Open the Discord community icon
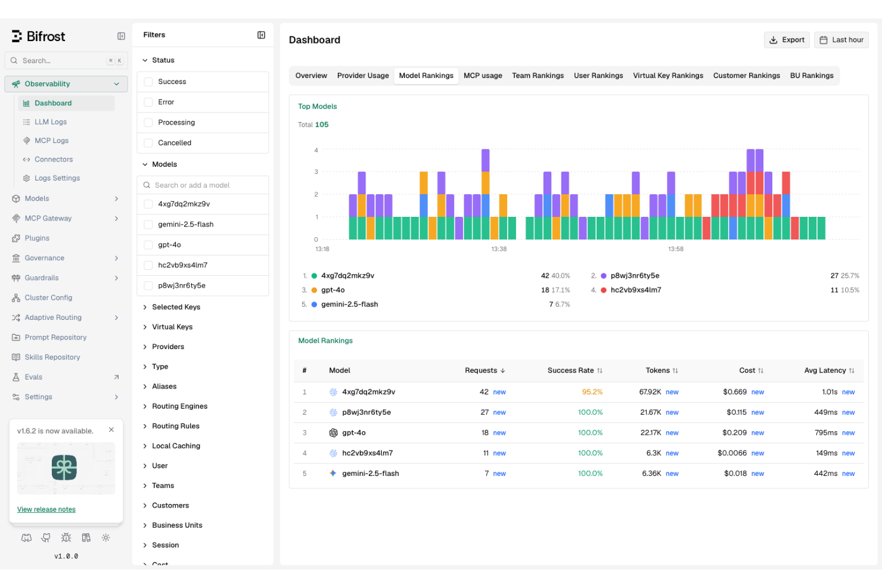Image resolution: width=882 pixels, height=588 pixels. (26, 537)
